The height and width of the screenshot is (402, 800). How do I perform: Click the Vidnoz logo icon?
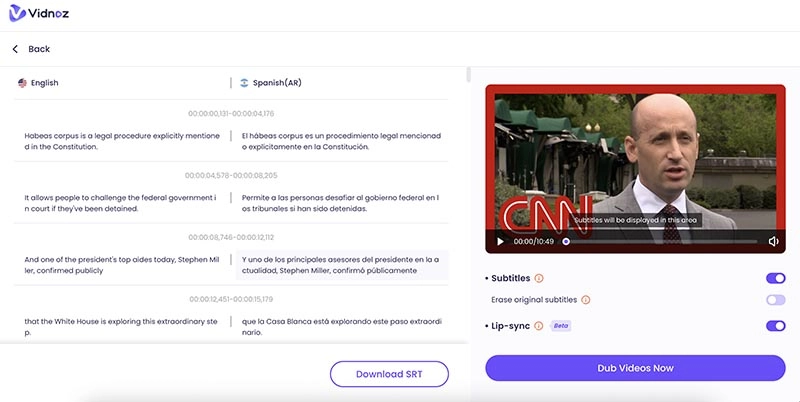(x=17, y=15)
